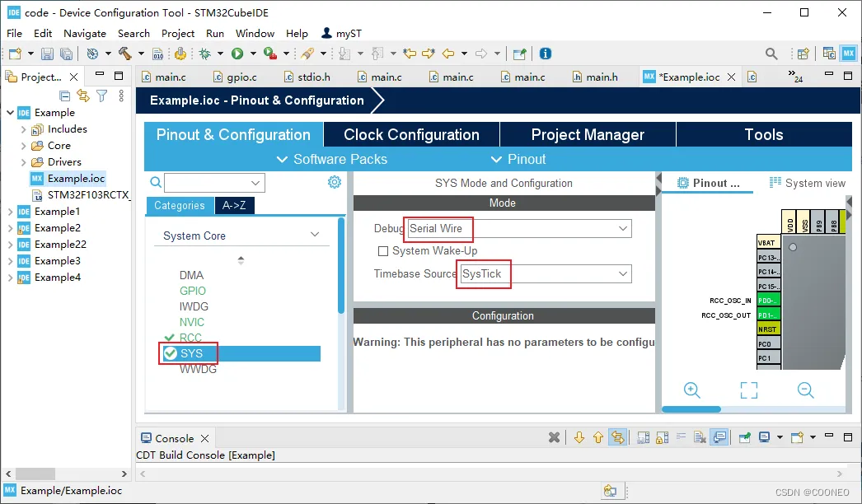Image resolution: width=862 pixels, height=504 pixels.
Task: Switch to the A->Z list tab
Action: 234,206
